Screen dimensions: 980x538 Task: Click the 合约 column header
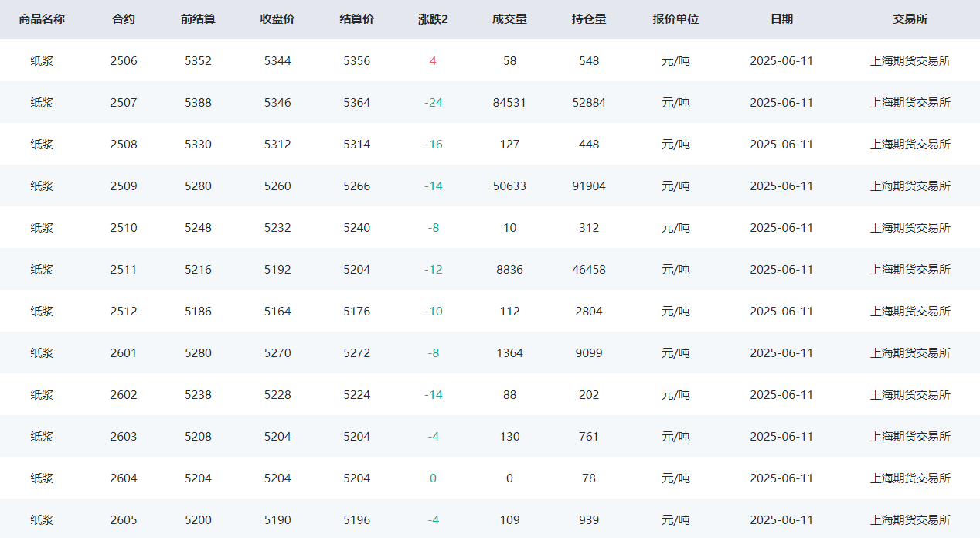[x=124, y=19]
